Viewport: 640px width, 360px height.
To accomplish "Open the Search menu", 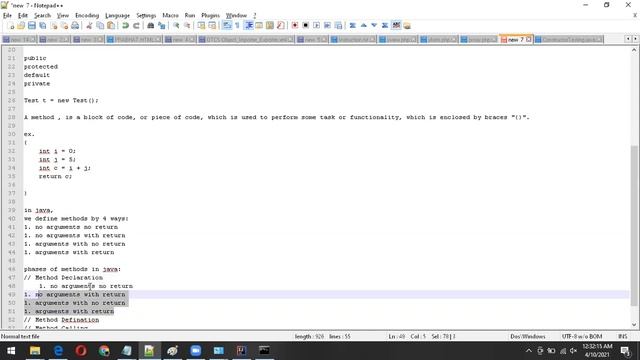I will tap(42, 16).
